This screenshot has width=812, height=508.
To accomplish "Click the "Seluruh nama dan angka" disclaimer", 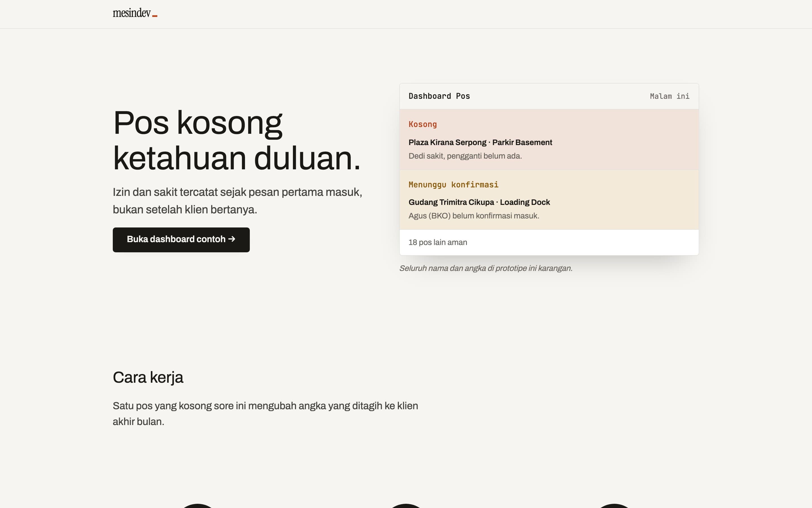I will pos(486,268).
